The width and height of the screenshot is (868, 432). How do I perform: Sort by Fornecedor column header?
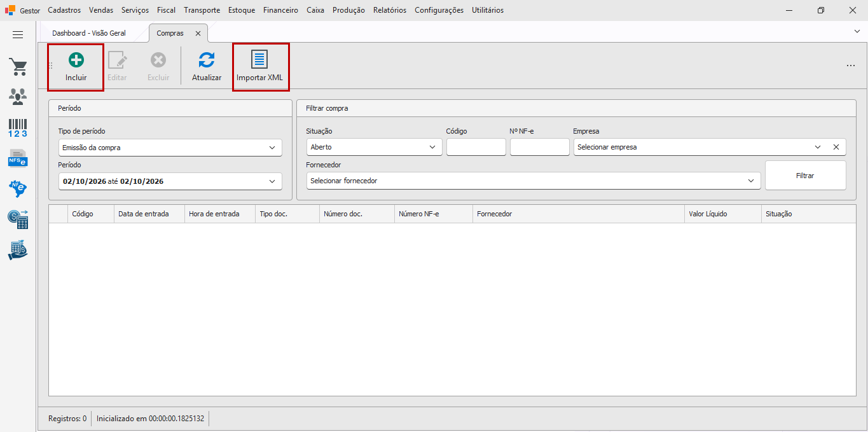tap(579, 214)
